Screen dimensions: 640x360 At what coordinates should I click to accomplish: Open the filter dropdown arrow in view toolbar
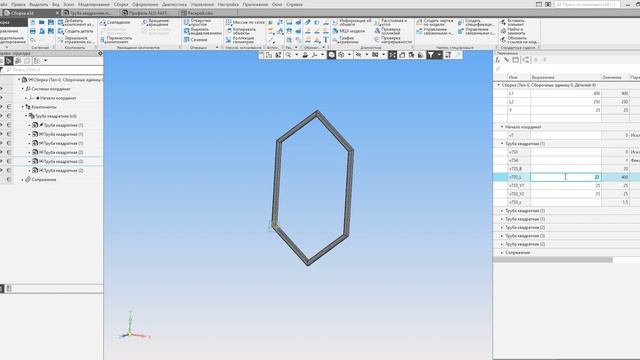click(439, 55)
